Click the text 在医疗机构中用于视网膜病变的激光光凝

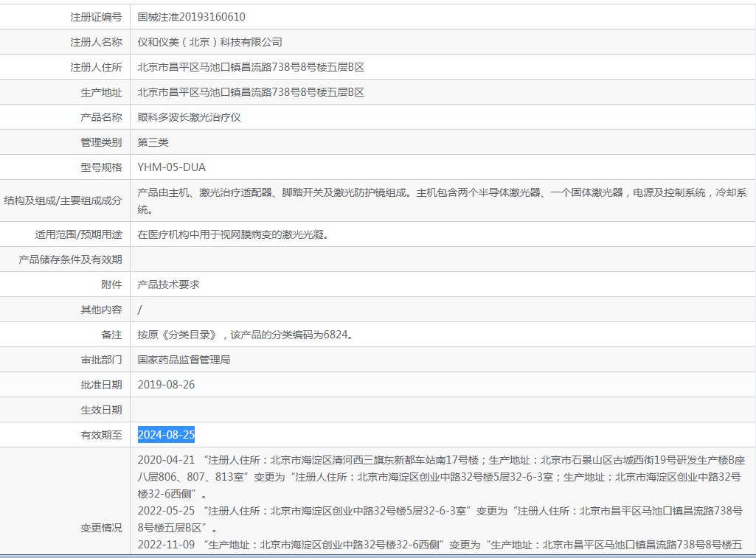pos(232,234)
